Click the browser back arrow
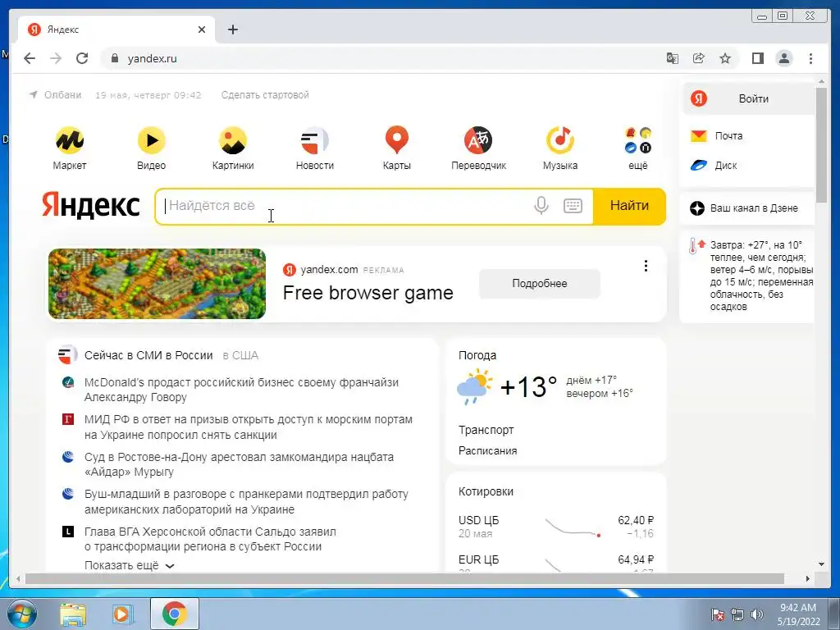 click(x=30, y=58)
